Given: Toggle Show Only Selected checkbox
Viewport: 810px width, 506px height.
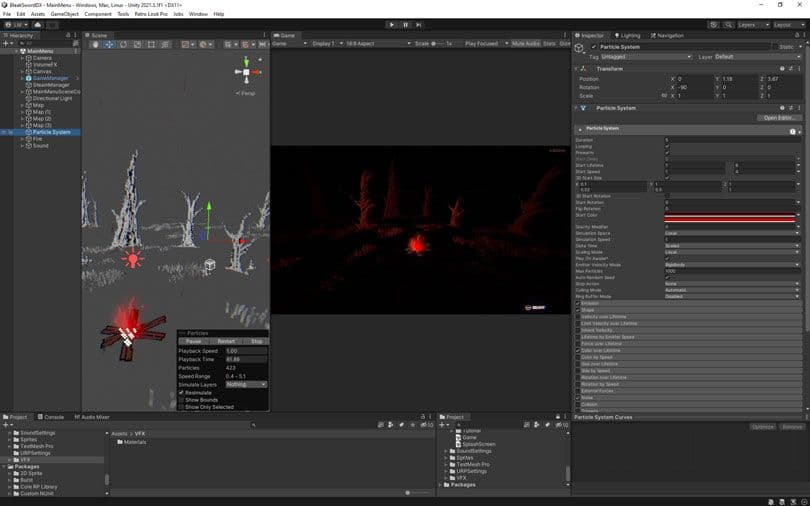Looking at the screenshot, I should click(181, 407).
